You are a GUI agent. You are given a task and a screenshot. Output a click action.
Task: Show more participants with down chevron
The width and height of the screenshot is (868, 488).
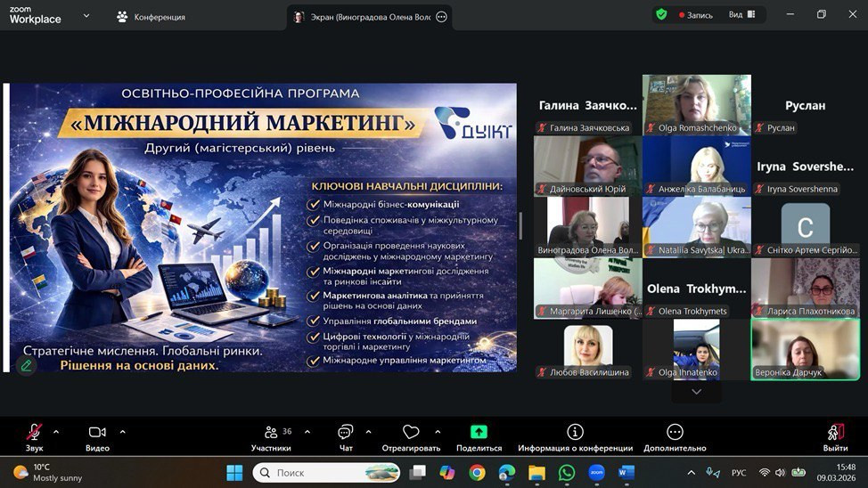697,392
